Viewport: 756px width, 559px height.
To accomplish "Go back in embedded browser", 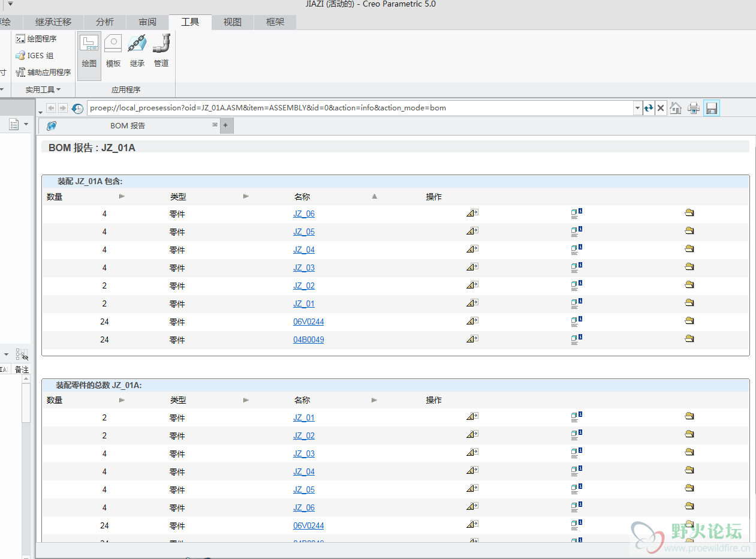I will tap(51, 108).
